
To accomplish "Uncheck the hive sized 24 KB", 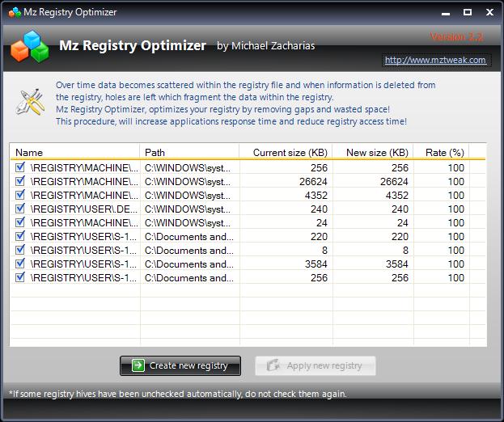I will click(20, 222).
